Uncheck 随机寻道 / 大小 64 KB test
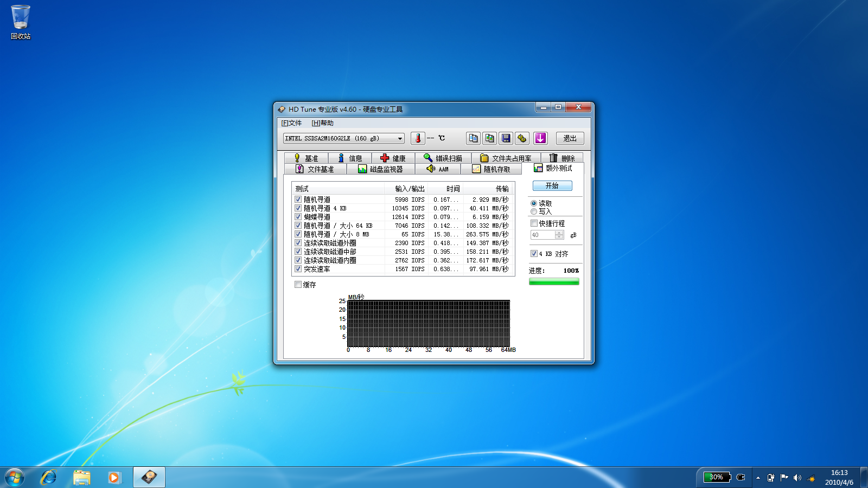Viewport: 868px width, 488px height. pos(298,225)
